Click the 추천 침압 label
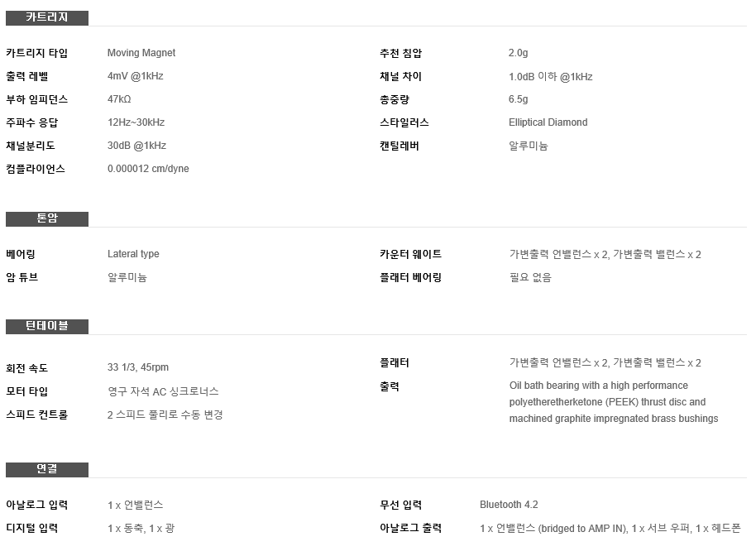This screenshot has height=556, width=756. pyautogui.click(x=400, y=53)
